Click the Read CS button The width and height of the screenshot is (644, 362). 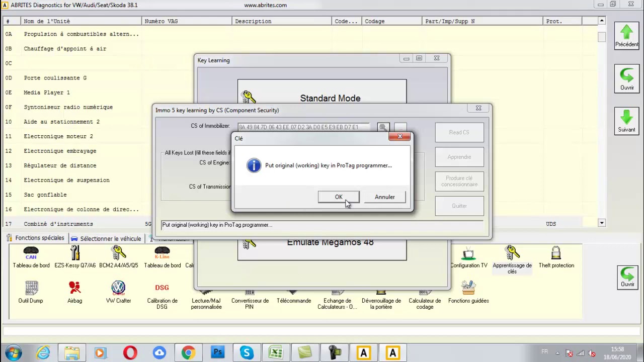click(459, 132)
